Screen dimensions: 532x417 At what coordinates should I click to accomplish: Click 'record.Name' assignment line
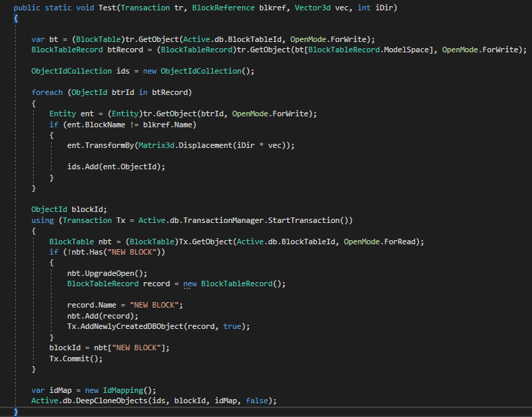coord(125,306)
